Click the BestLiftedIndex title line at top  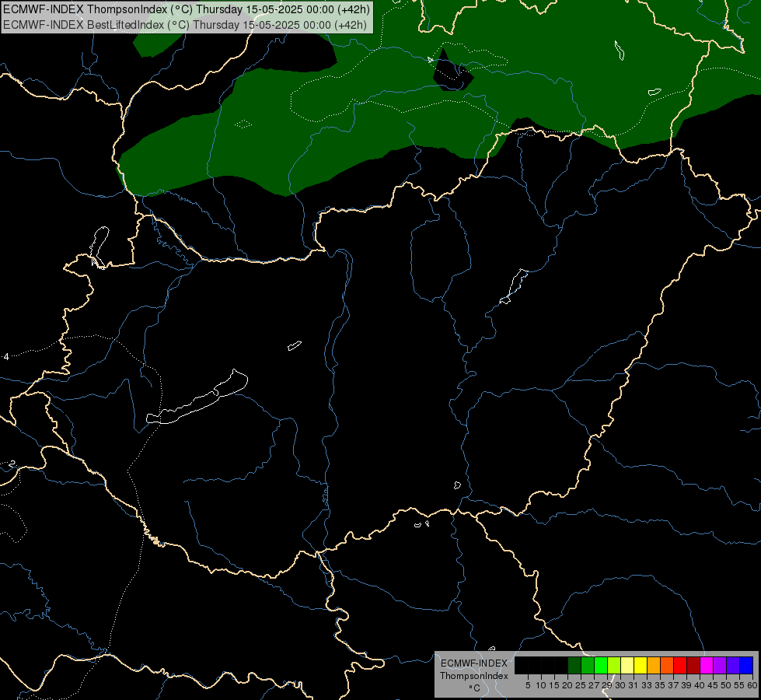tap(185, 25)
